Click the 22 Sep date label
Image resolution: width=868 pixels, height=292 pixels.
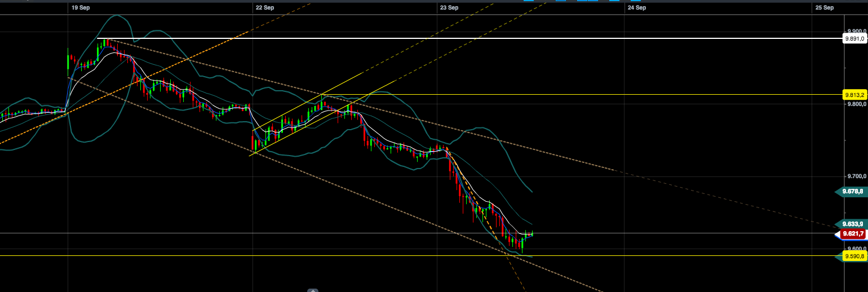265,7
